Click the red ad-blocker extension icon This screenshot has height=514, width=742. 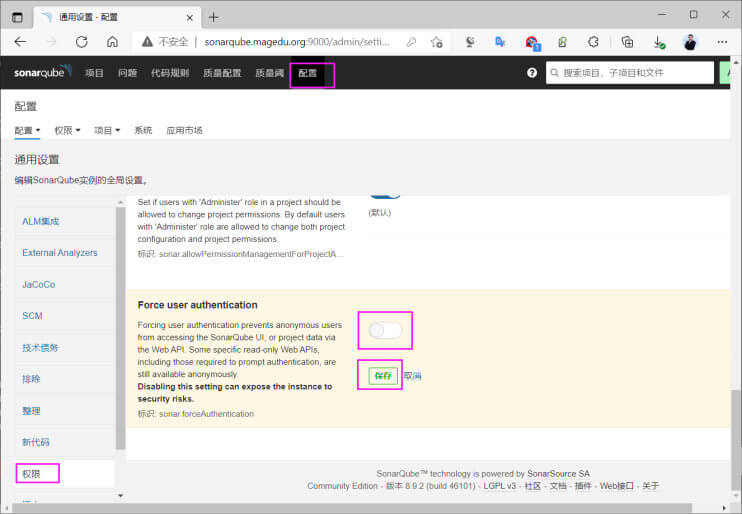[532, 43]
